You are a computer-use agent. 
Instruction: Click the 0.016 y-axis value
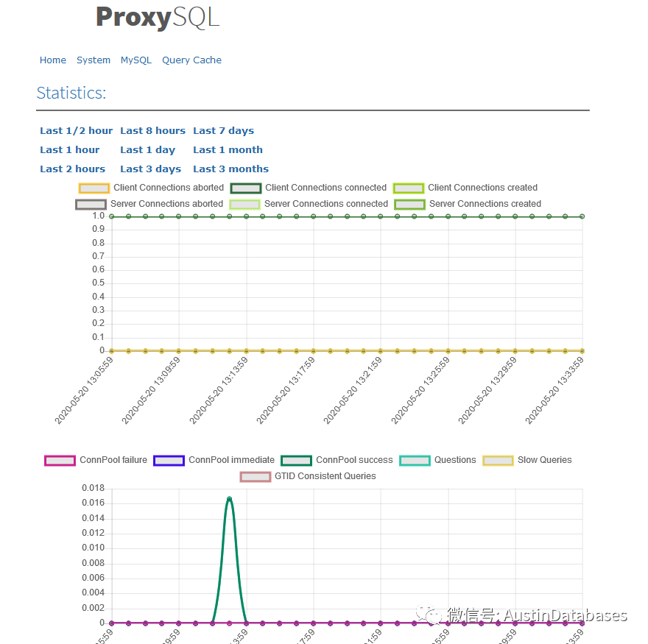click(x=93, y=503)
